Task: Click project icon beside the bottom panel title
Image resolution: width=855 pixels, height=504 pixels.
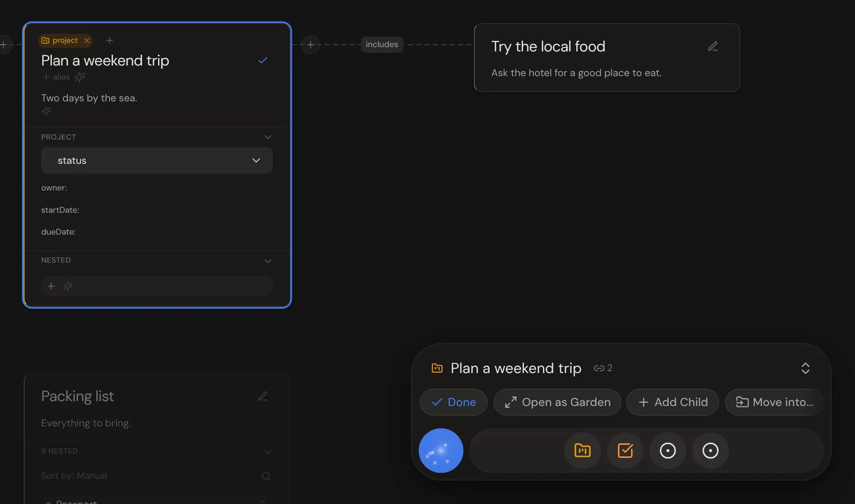Action: (x=437, y=368)
